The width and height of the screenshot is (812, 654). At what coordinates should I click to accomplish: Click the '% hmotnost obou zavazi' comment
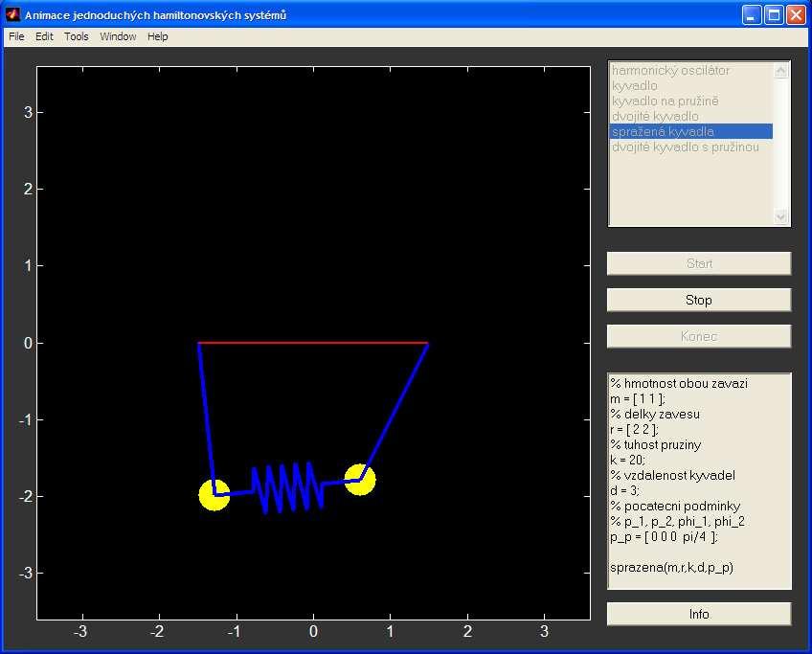(x=679, y=384)
